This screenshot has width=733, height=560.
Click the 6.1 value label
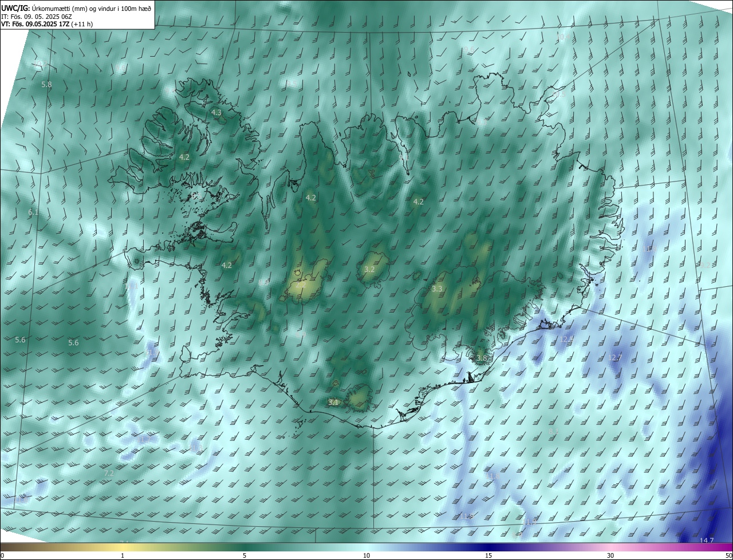(x=33, y=212)
